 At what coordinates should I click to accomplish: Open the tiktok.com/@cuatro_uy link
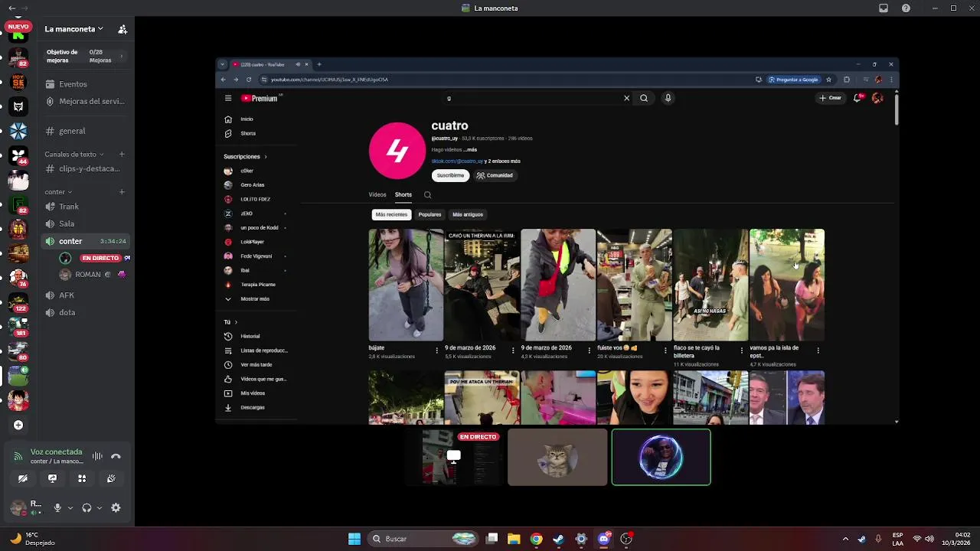(457, 161)
